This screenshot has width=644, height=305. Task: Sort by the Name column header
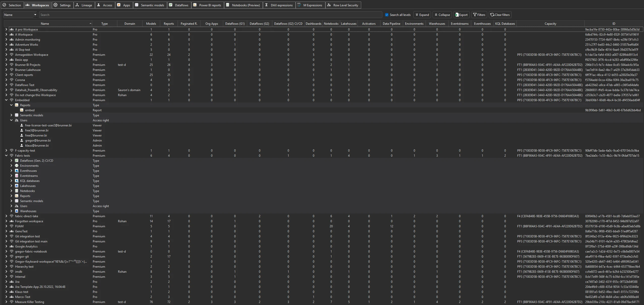[48, 23]
